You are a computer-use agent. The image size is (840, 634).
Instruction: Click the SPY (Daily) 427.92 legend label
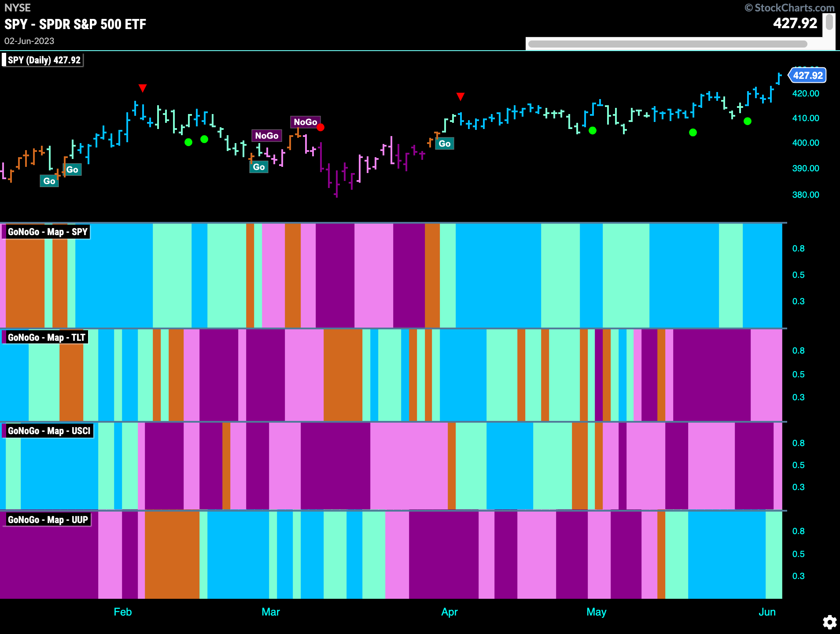click(43, 60)
